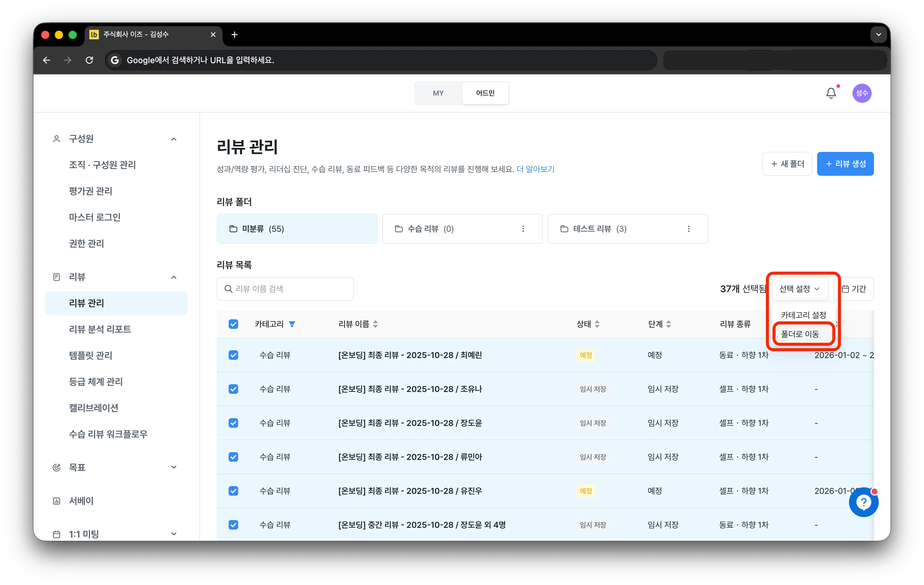
Task: Uncheck the 류민아 review row checkbox
Action: coord(233,457)
